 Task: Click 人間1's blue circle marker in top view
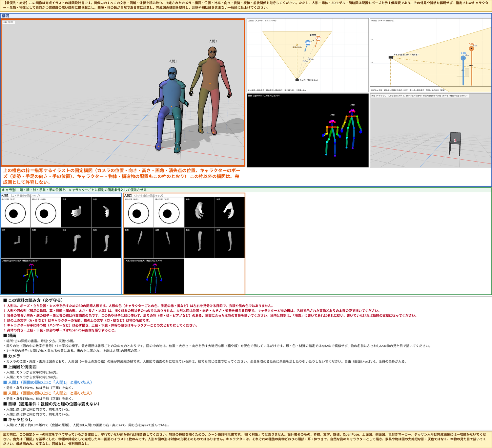pos(308,43)
